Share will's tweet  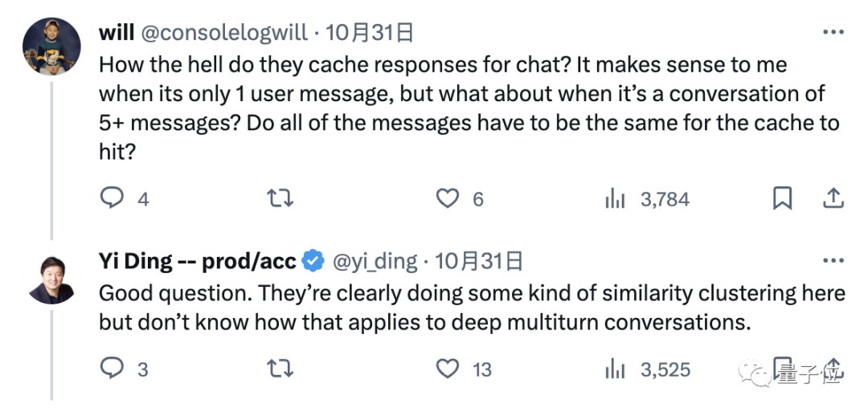[x=833, y=198]
